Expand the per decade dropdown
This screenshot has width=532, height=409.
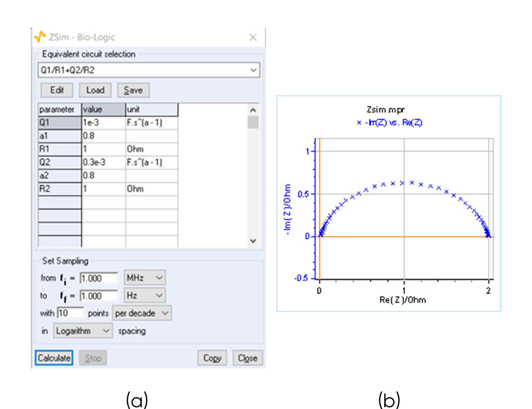pyautogui.click(x=142, y=313)
